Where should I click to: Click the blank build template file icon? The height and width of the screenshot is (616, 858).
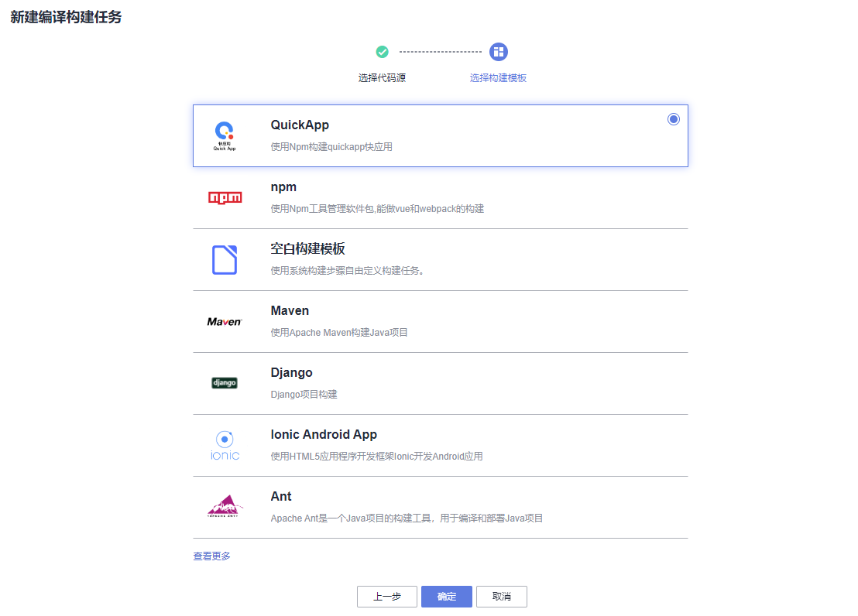(x=225, y=259)
